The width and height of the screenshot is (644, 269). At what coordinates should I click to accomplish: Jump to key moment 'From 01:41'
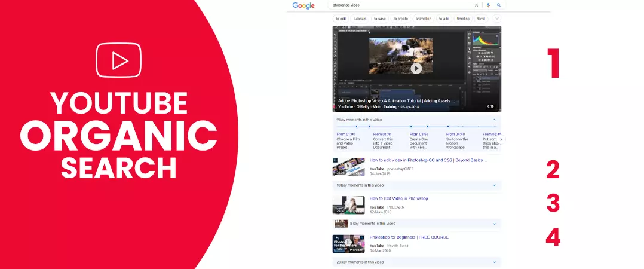(382, 134)
